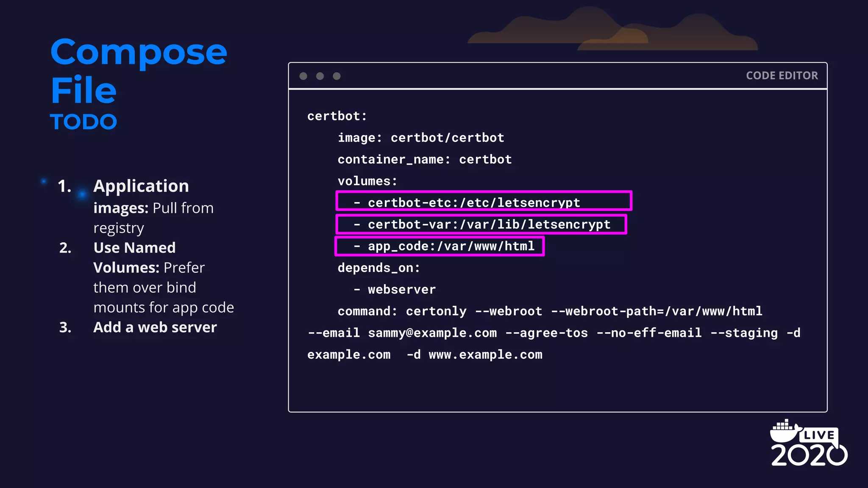
Task: Select the certbot-etc volume highlighted line
Action: click(483, 201)
